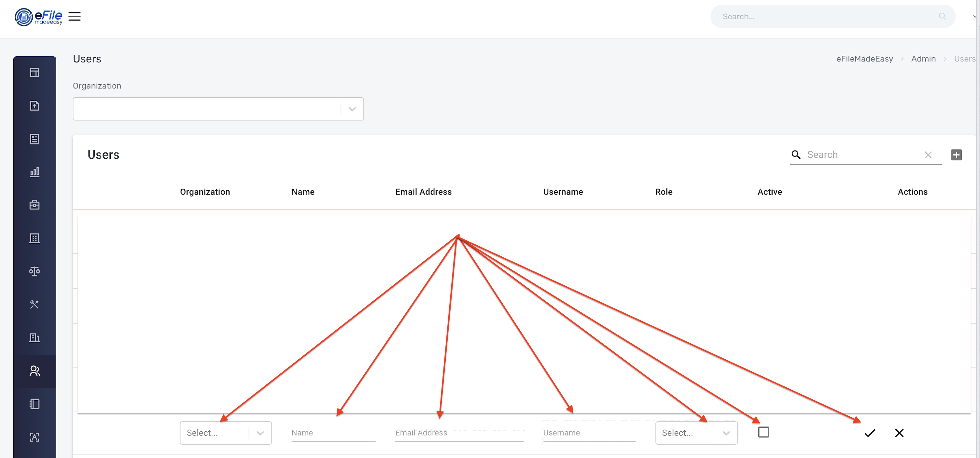Cancel new user row with X
This screenshot has width=980, height=458.
tap(899, 433)
